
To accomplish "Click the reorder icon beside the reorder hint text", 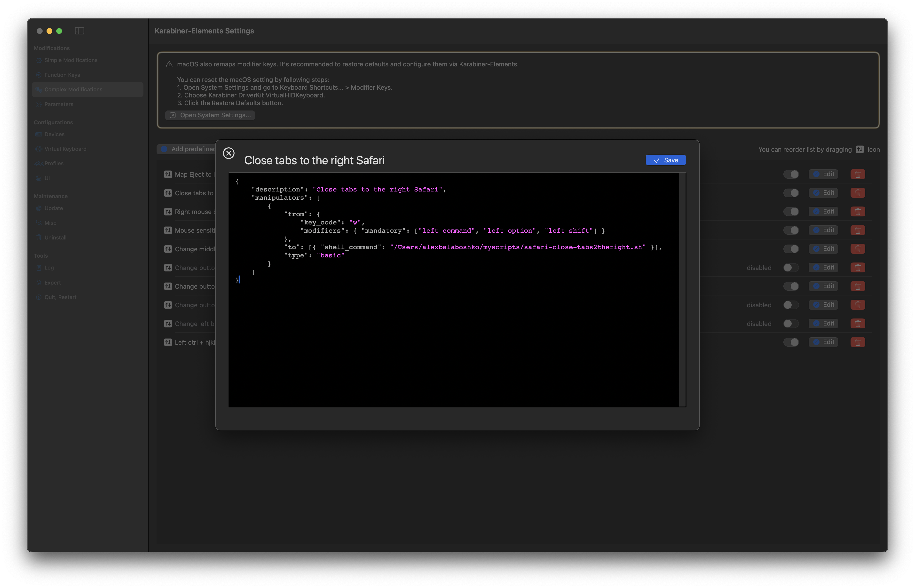I will (860, 149).
